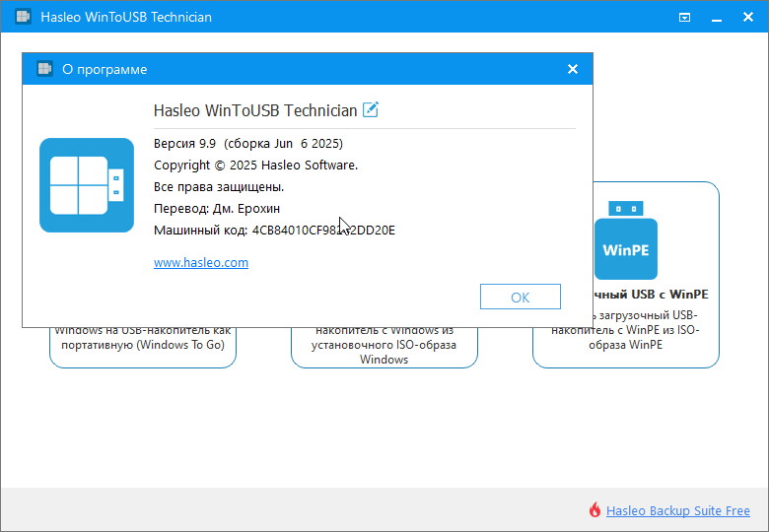The height and width of the screenshot is (532, 769).
Task: Close the About dialog with X
Action: pos(573,69)
